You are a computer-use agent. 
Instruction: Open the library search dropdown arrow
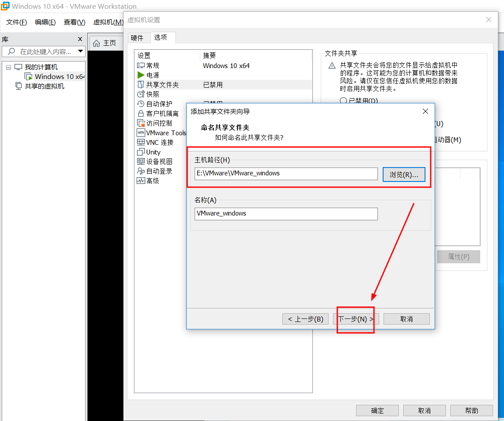tap(80, 51)
